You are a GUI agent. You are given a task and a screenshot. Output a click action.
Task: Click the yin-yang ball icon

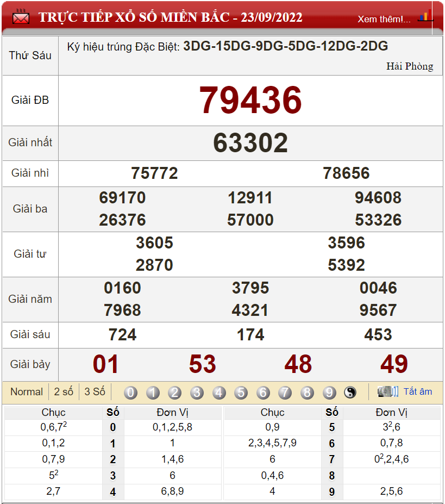[350, 392]
